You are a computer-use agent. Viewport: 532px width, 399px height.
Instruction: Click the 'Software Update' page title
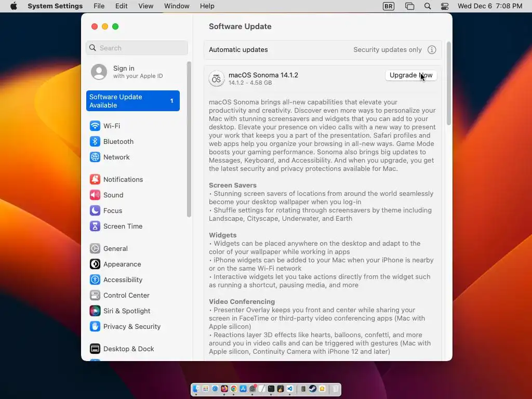[240, 26]
